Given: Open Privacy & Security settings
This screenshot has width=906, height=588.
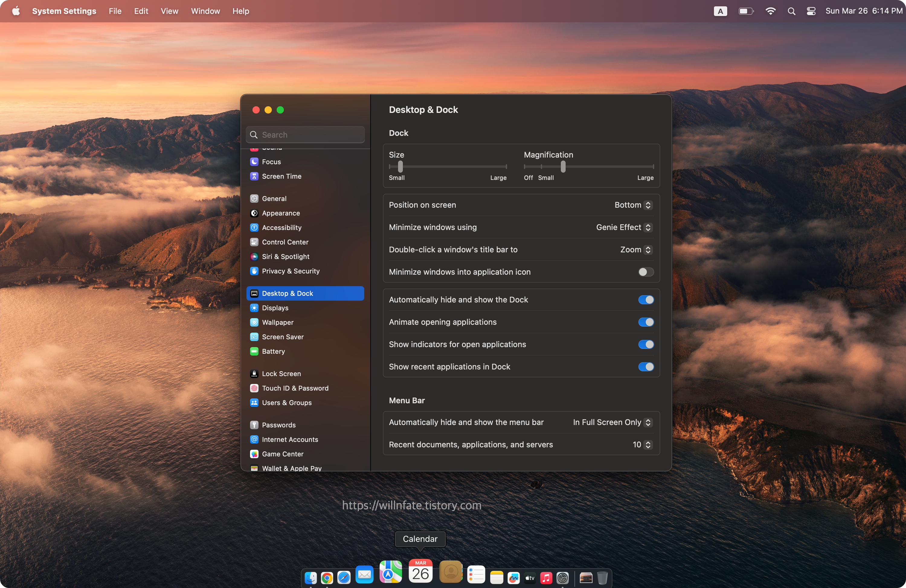Looking at the screenshot, I should pyautogui.click(x=291, y=271).
